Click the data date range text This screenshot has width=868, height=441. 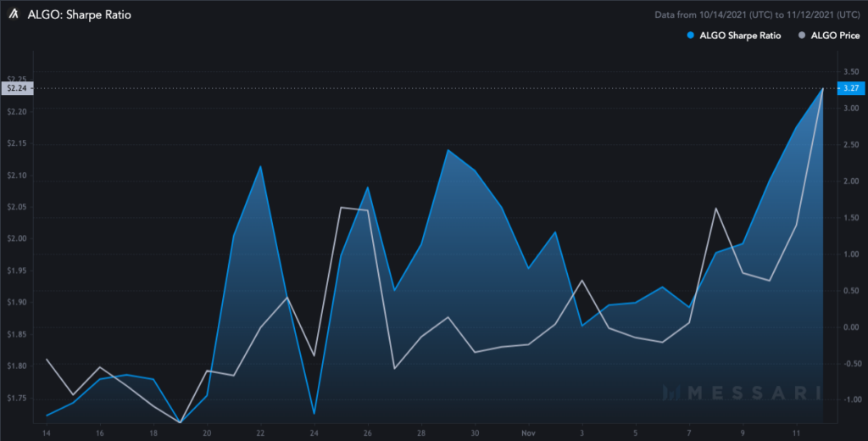756,14
